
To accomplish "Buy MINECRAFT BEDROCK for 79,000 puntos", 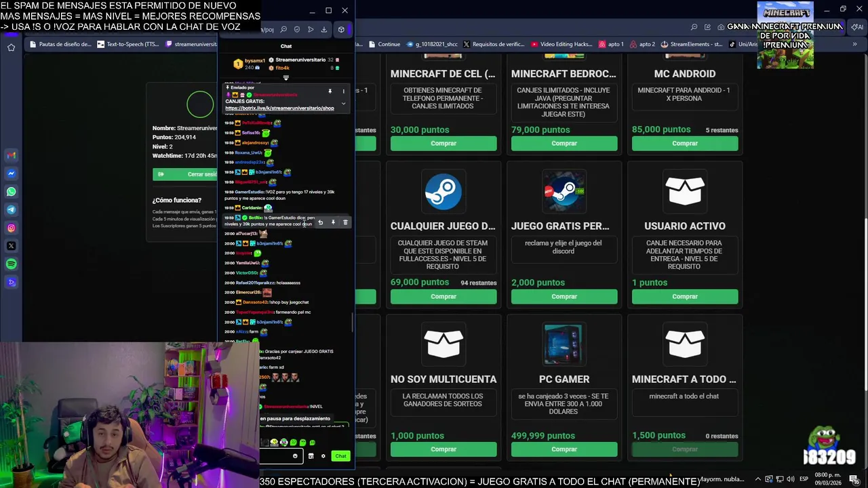I will (564, 144).
